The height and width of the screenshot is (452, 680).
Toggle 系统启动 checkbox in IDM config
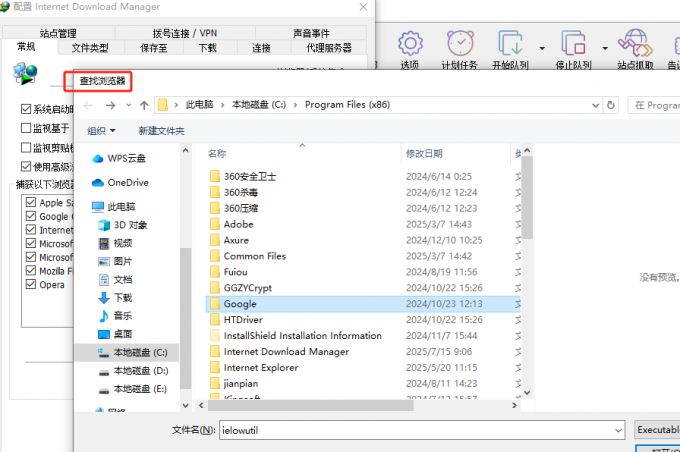tap(26, 109)
